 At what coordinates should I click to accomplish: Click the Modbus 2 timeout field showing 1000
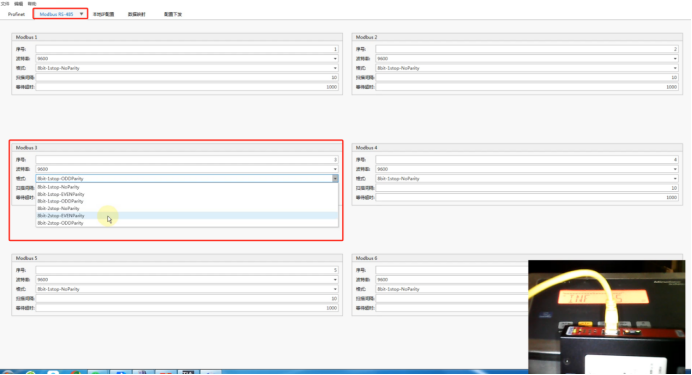click(x=527, y=87)
